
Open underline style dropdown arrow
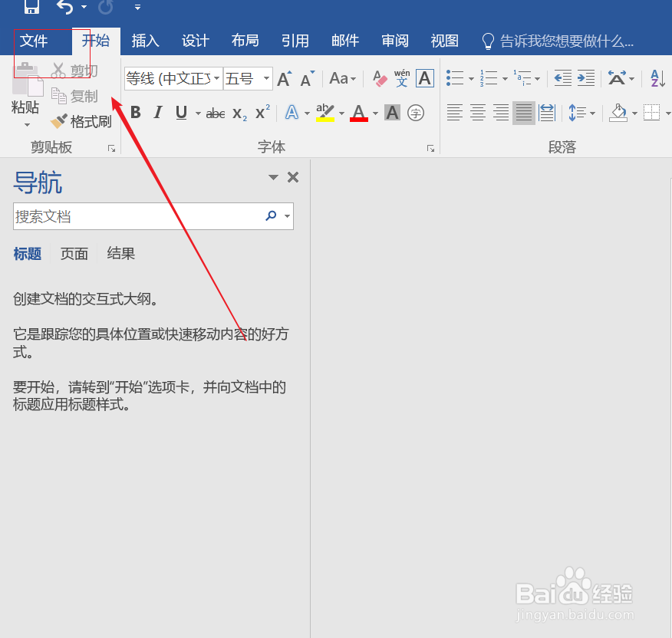(x=198, y=113)
